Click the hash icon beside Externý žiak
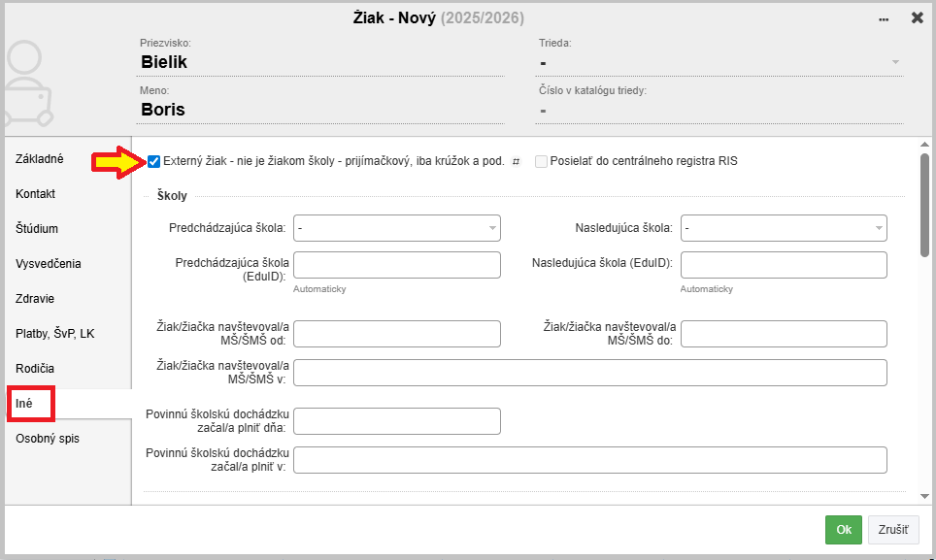The height and width of the screenshot is (560, 936). click(x=516, y=161)
